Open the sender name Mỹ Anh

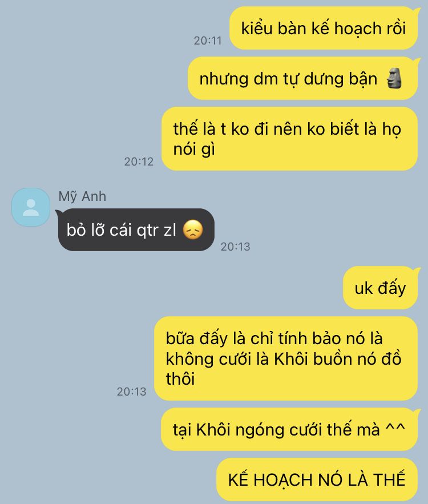click(x=82, y=196)
